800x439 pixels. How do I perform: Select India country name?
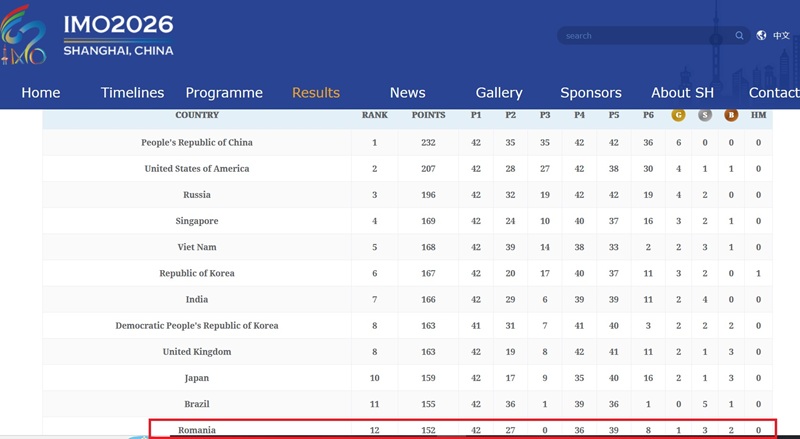point(197,299)
